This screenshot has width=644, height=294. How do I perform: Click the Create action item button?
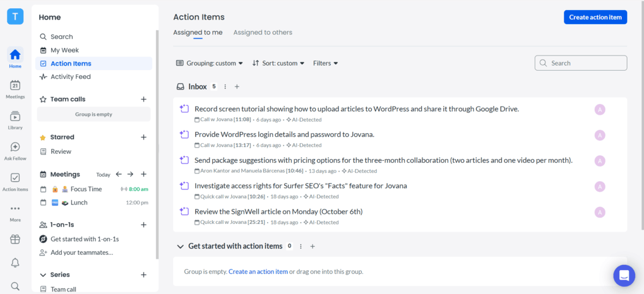click(595, 17)
